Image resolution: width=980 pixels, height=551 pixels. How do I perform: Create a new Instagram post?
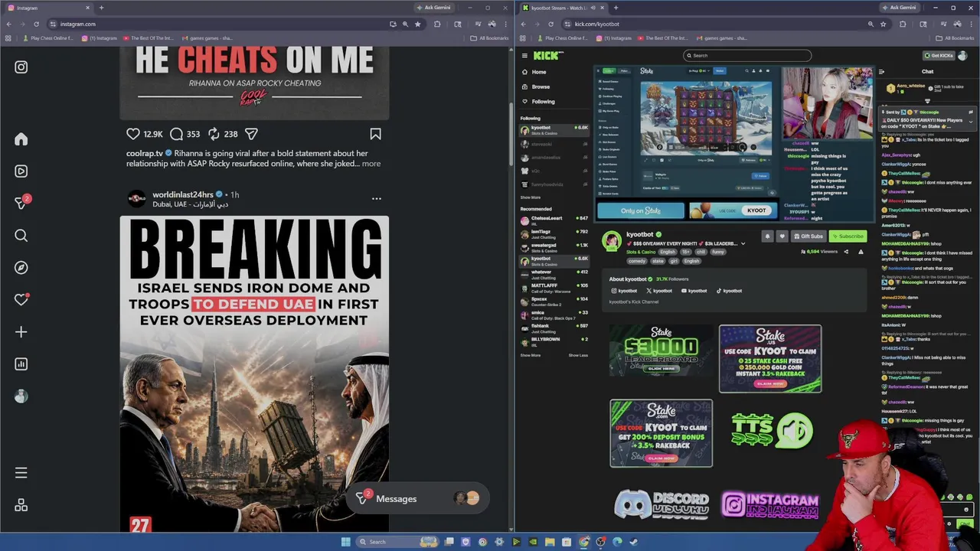point(21,332)
